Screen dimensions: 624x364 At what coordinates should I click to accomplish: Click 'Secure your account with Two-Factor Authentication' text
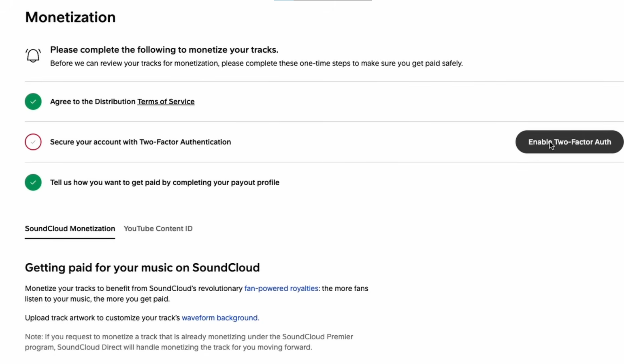tap(141, 142)
